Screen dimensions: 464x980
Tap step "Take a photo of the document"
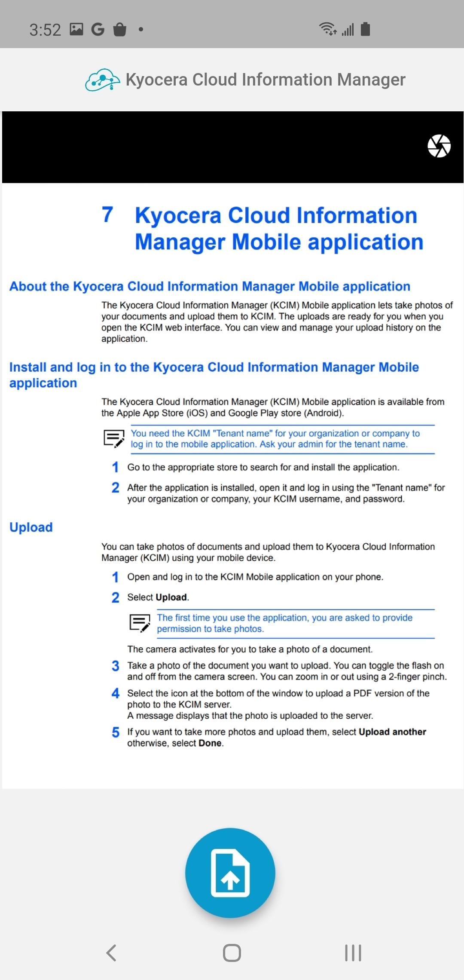click(287, 671)
